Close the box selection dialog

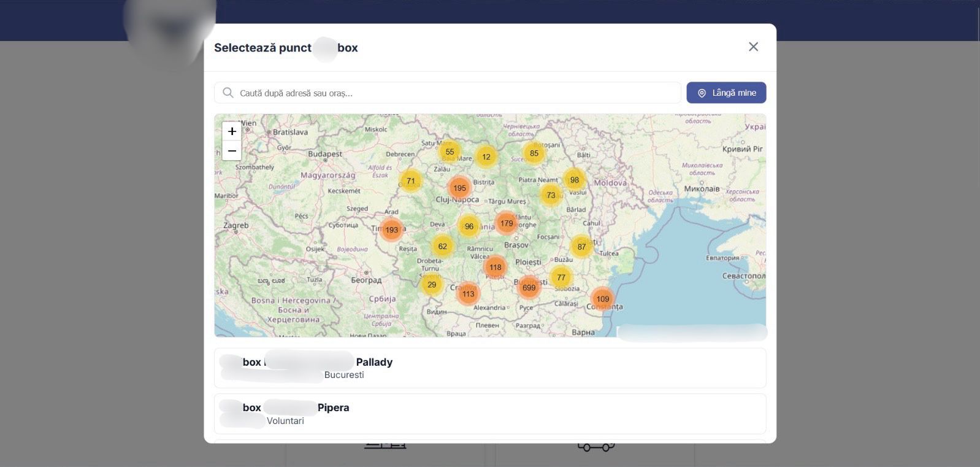pos(753,47)
